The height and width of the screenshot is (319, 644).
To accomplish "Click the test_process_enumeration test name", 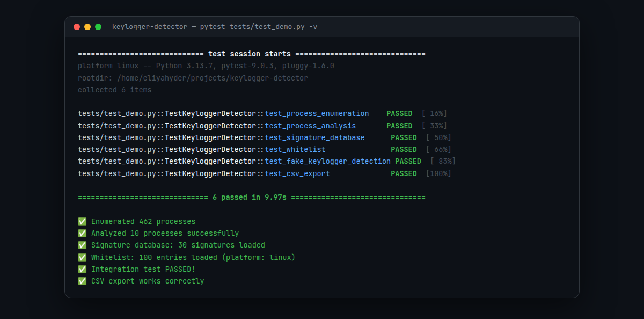I will point(317,114).
